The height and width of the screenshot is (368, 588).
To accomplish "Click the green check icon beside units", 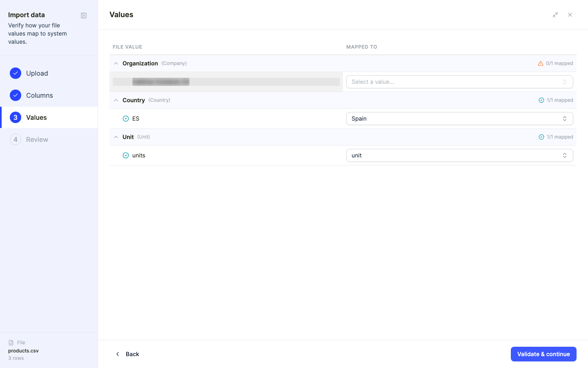I will [x=126, y=155].
